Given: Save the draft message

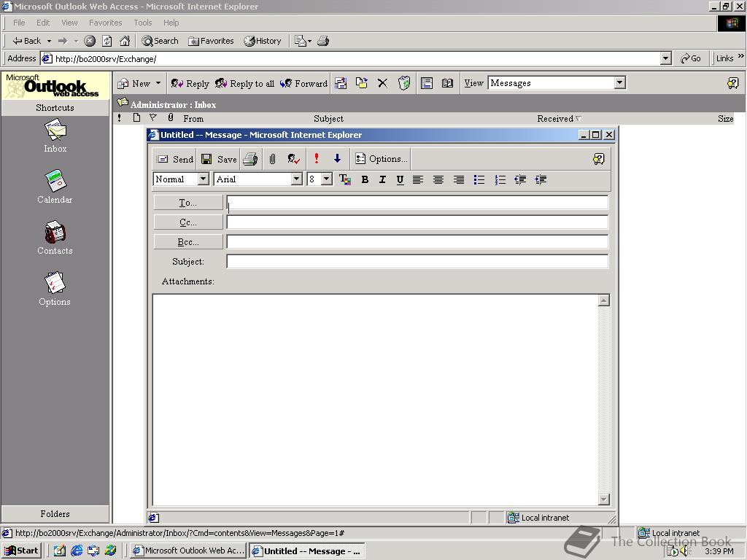Looking at the screenshot, I should click(x=219, y=159).
